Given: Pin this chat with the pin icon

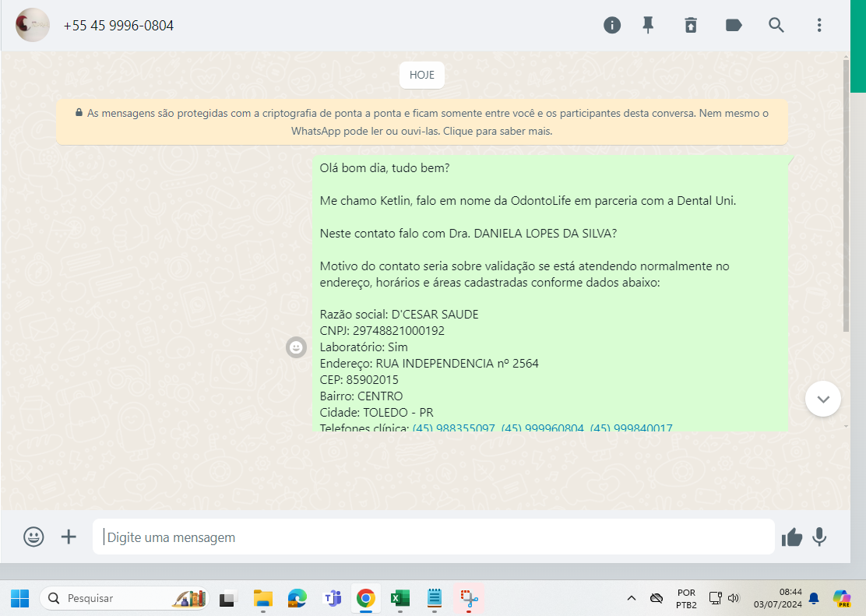Looking at the screenshot, I should coord(648,26).
